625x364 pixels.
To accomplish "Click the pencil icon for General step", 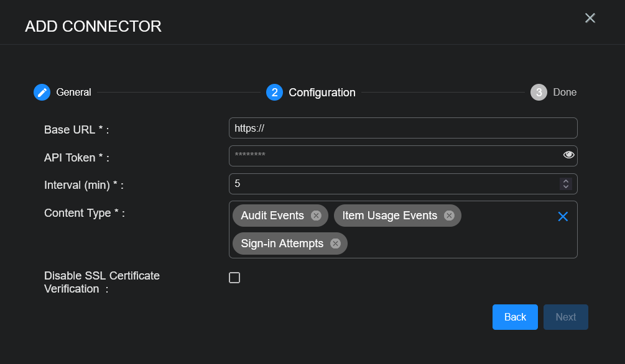I will coord(42,93).
